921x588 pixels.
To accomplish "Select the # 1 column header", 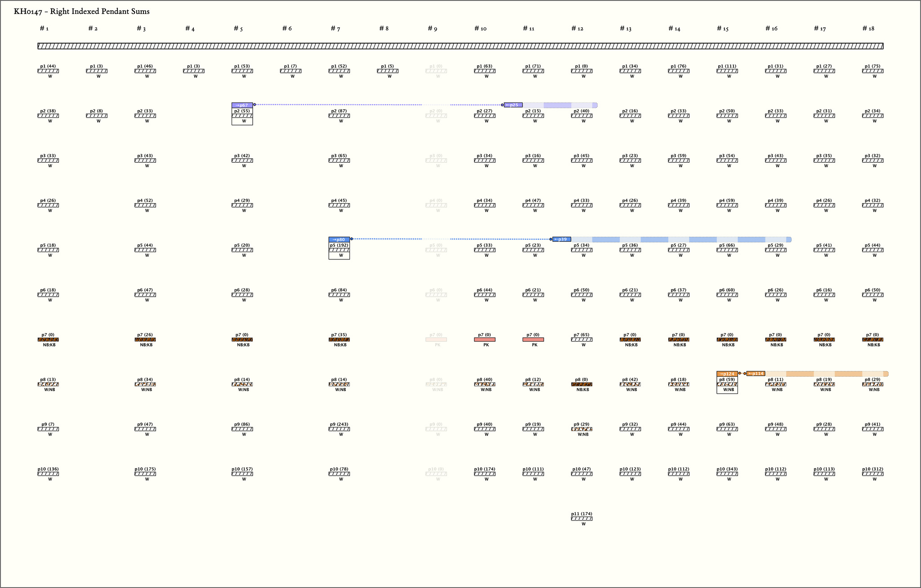I will [44, 29].
